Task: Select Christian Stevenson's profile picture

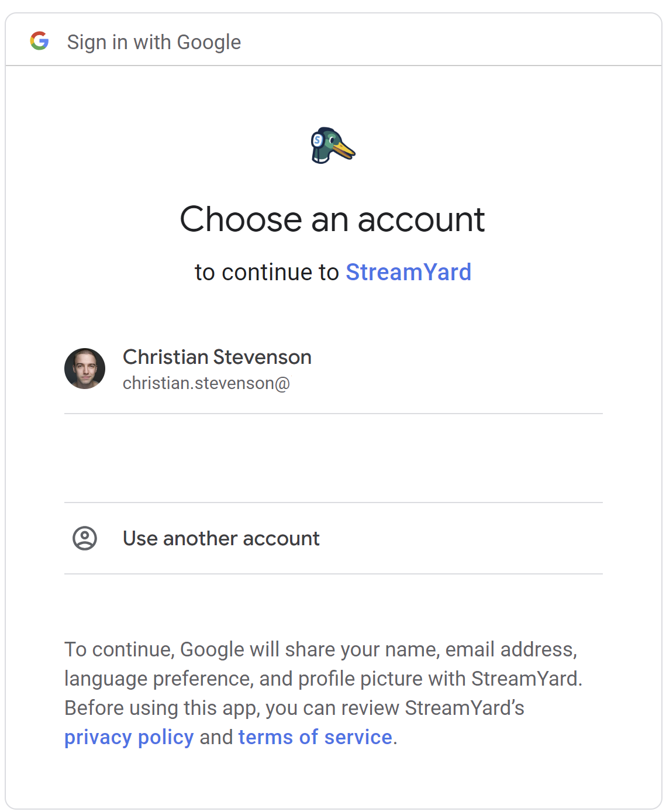Action: (85, 369)
